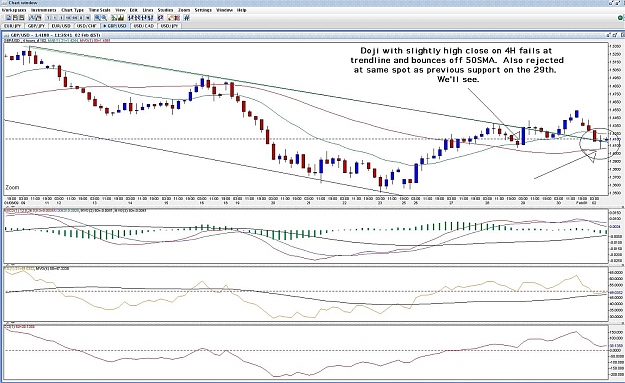Open the Time Scale menu

click(100, 10)
